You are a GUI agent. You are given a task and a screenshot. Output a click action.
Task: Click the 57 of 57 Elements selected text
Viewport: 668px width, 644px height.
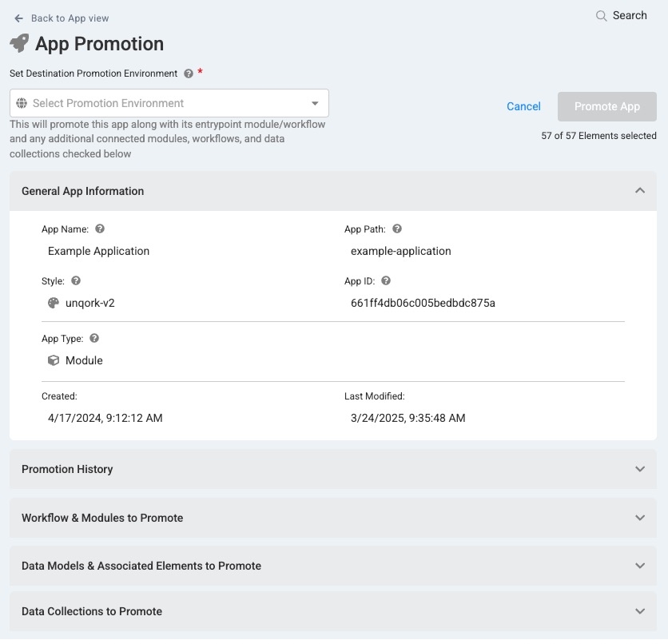coord(598,136)
